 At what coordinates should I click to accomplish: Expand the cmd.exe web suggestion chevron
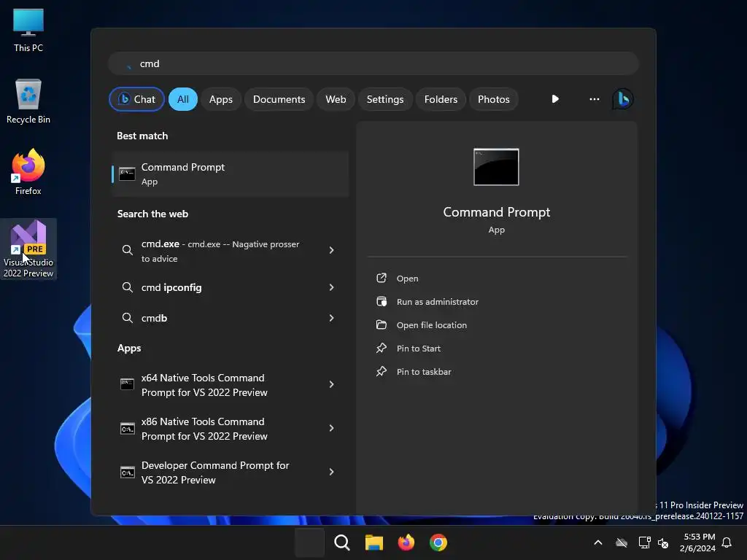[x=332, y=250]
